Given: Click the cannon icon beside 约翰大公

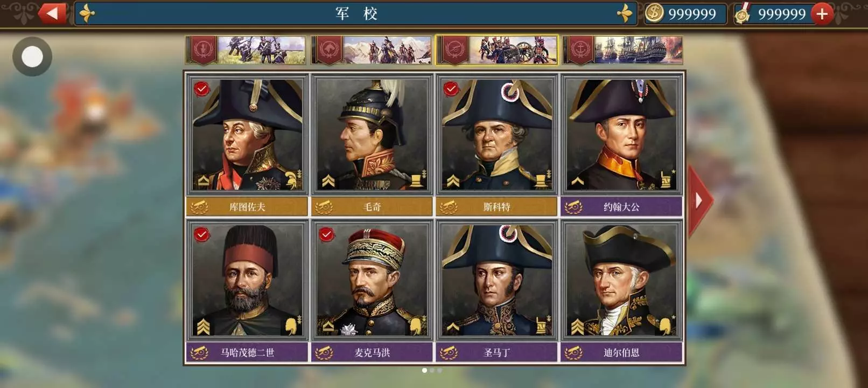Looking at the screenshot, I should tap(573, 207).
